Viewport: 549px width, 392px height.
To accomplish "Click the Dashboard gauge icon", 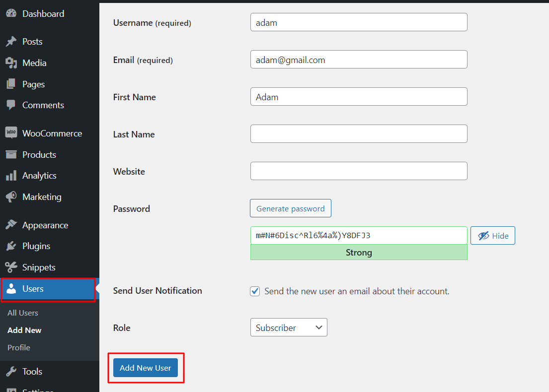I will coord(11,14).
